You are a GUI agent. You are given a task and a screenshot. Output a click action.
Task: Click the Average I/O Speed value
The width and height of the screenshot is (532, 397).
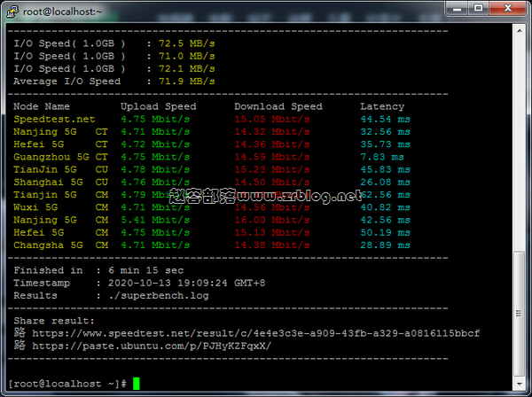click(x=186, y=81)
